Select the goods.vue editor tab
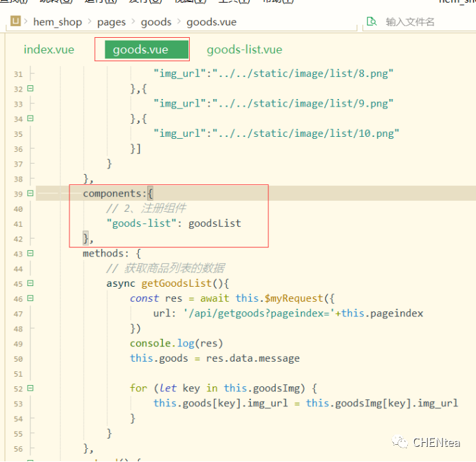Image resolution: width=476 pixels, height=462 pixels. point(140,49)
